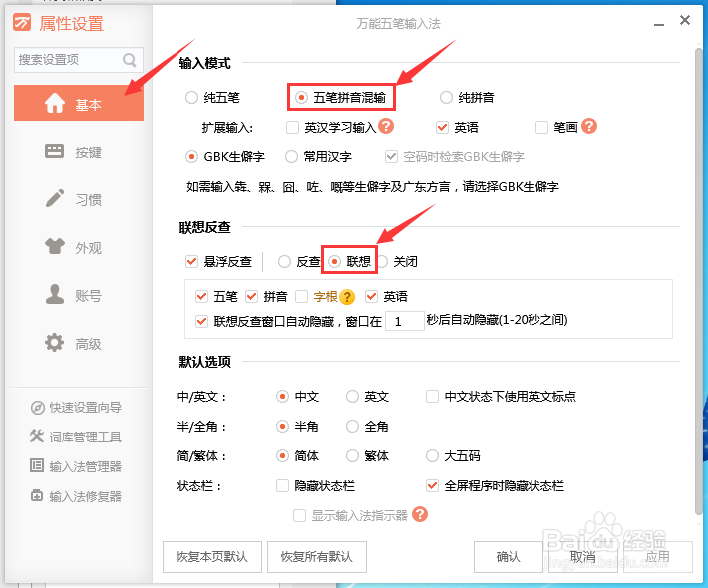
Task: Enable 中文状态下使用英文标点 checkbox
Action: (432, 397)
